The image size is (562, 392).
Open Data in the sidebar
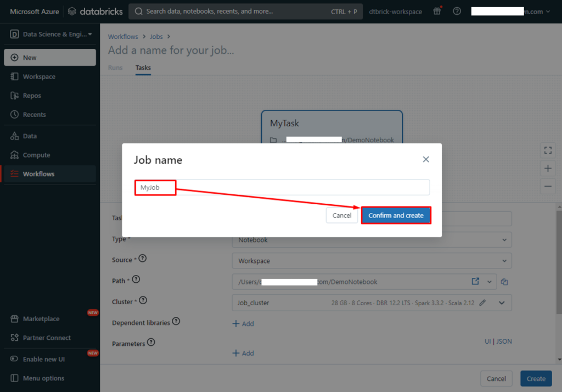pyautogui.click(x=50, y=136)
